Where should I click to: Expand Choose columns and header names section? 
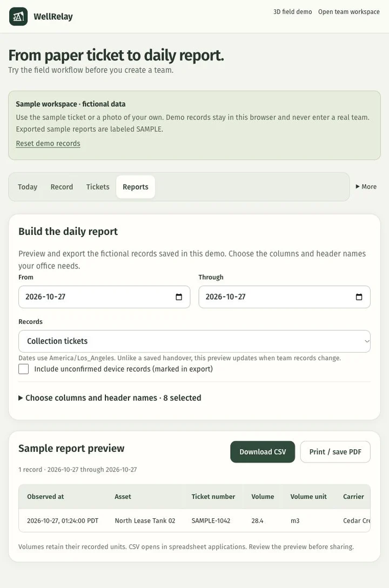[x=110, y=398]
